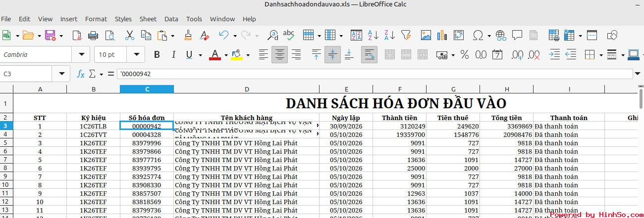644x218 pixels.
Task: Activate Clone Formatting paintbrush
Action: [188, 35]
